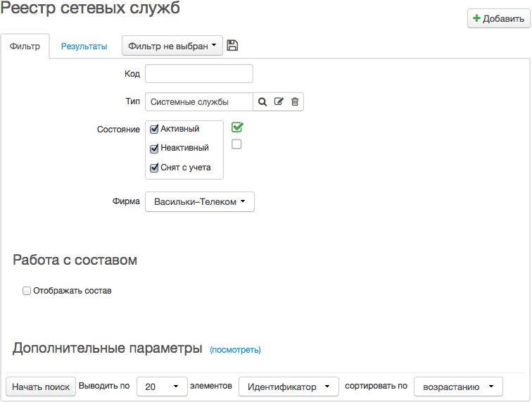
Task: Click the save filter floppy disk icon
Action: (233, 46)
